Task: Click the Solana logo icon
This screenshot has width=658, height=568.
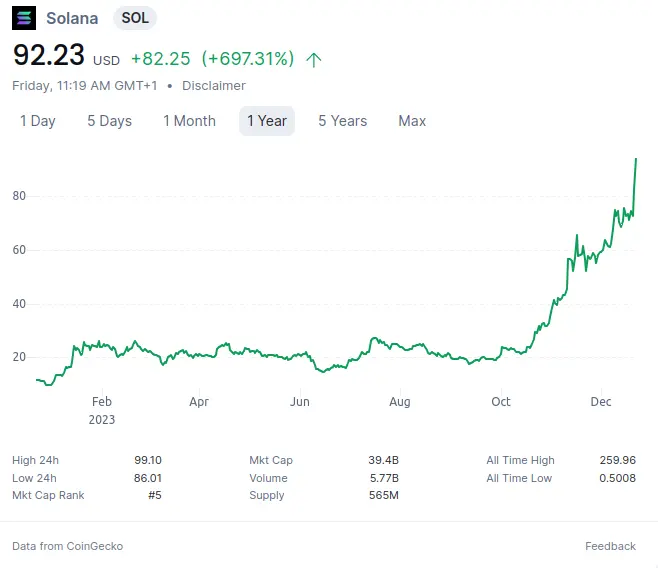Action: [24, 18]
